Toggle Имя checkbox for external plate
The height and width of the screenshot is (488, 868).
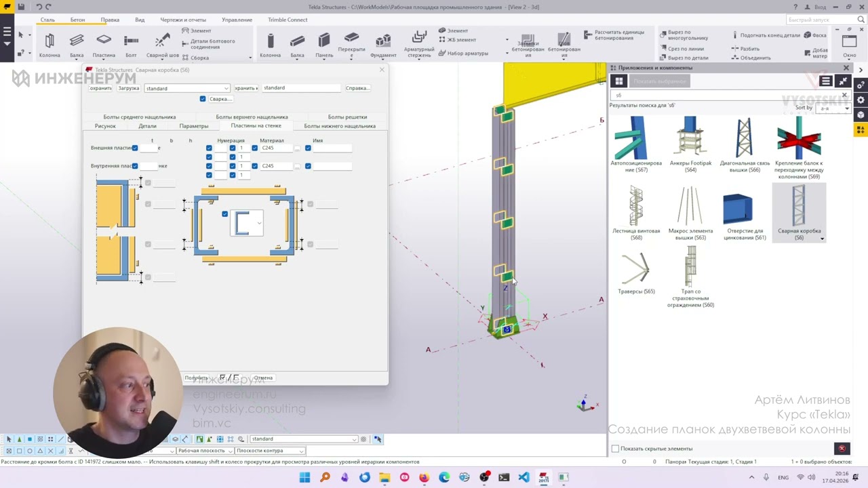(x=308, y=148)
